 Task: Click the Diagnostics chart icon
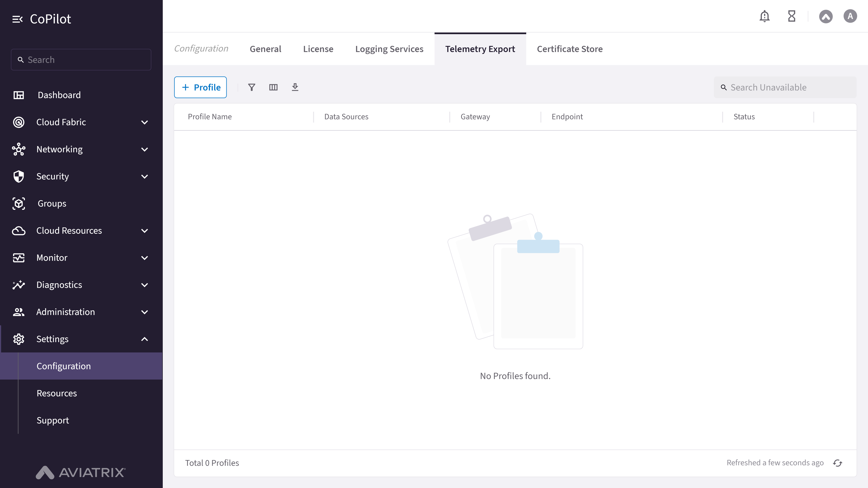coord(18,285)
